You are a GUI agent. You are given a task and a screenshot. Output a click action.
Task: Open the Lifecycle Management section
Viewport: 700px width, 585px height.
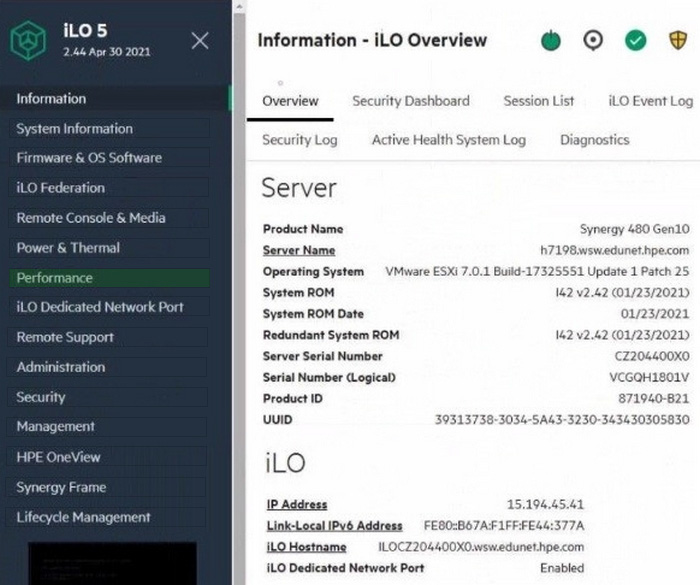(x=84, y=517)
